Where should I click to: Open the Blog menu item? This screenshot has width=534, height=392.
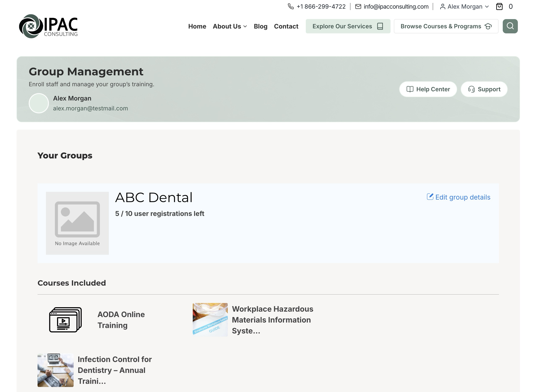coord(260,26)
